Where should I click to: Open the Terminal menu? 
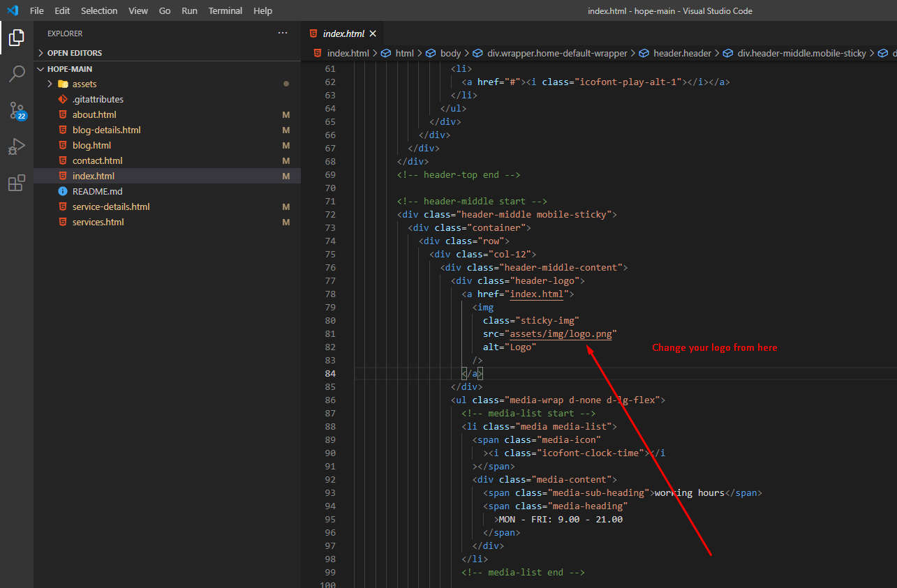tap(225, 11)
